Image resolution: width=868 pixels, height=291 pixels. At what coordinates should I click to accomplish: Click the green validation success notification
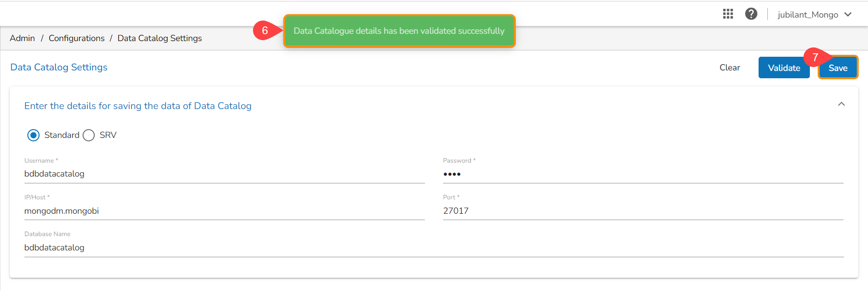point(399,31)
